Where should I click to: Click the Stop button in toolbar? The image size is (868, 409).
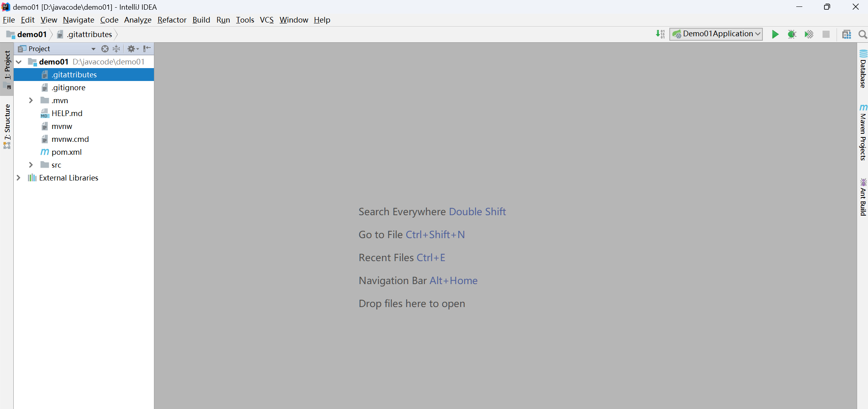click(826, 34)
